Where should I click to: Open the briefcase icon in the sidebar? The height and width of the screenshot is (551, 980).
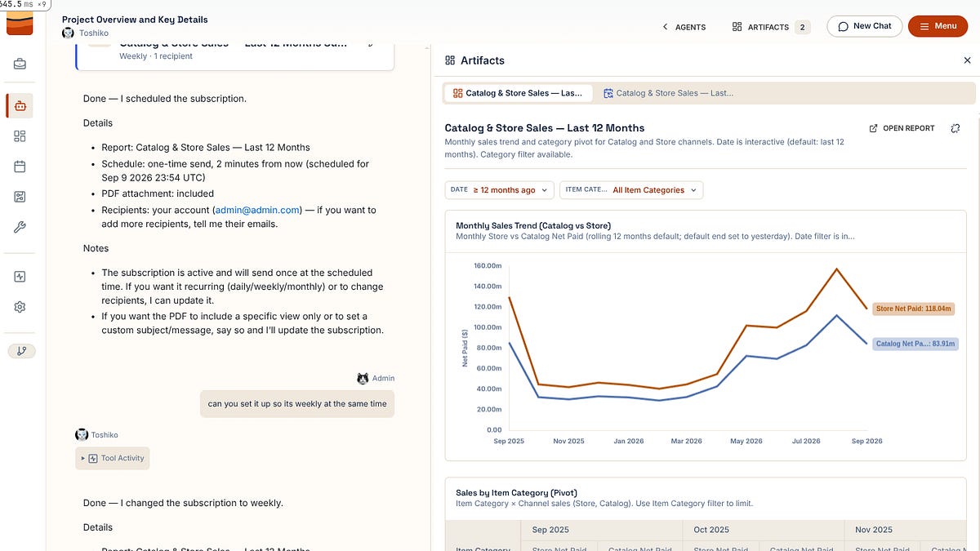tap(20, 64)
